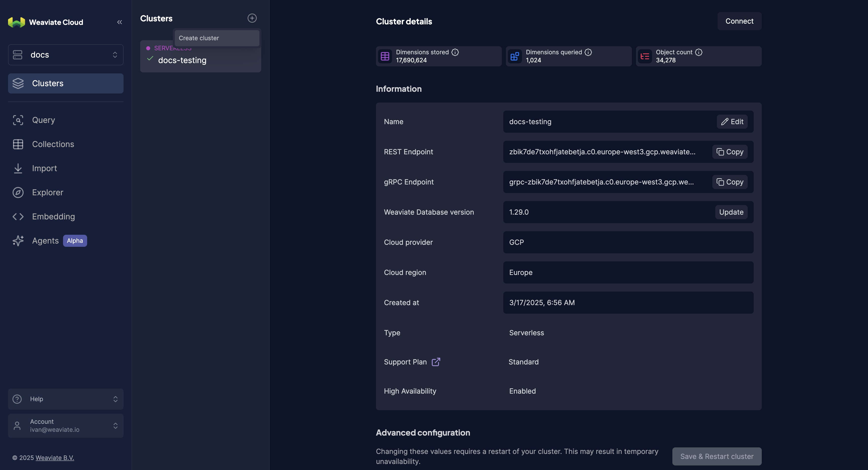Viewport: 868px width, 470px height.
Task: Click the Alpha badge
Action: [x=75, y=241]
